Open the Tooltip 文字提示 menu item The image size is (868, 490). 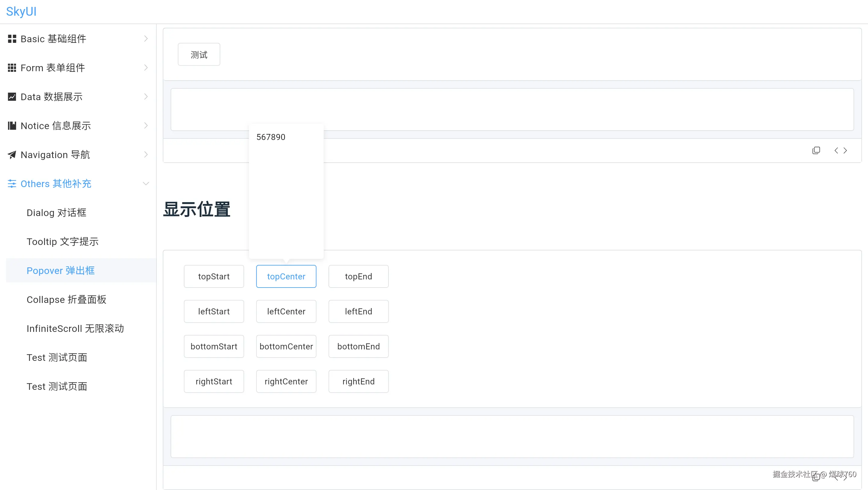pos(62,242)
